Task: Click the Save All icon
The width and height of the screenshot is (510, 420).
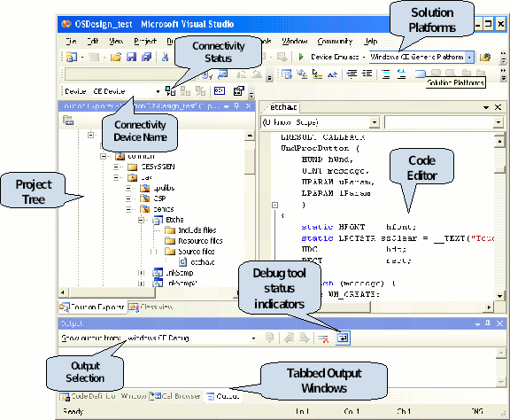Action: pos(147,57)
